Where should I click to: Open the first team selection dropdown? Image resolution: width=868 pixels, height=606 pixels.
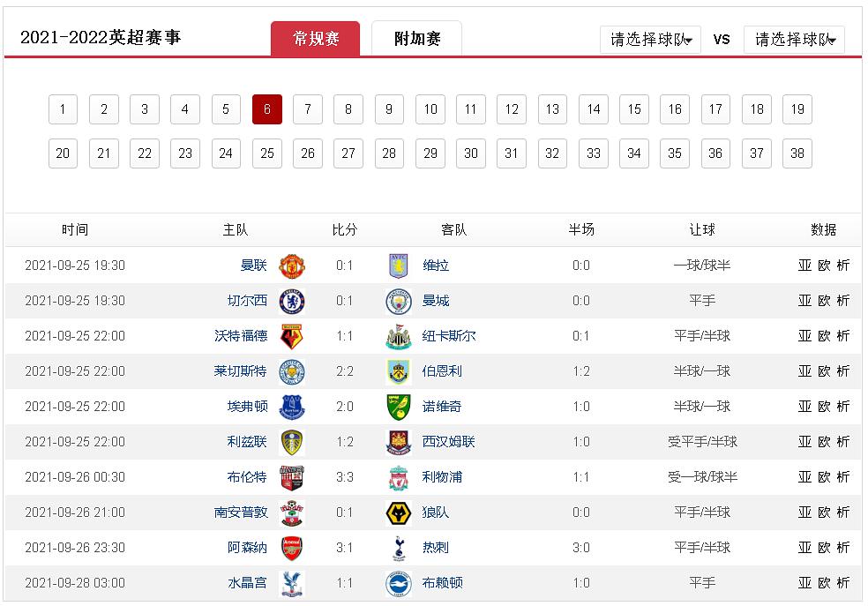point(650,40)
